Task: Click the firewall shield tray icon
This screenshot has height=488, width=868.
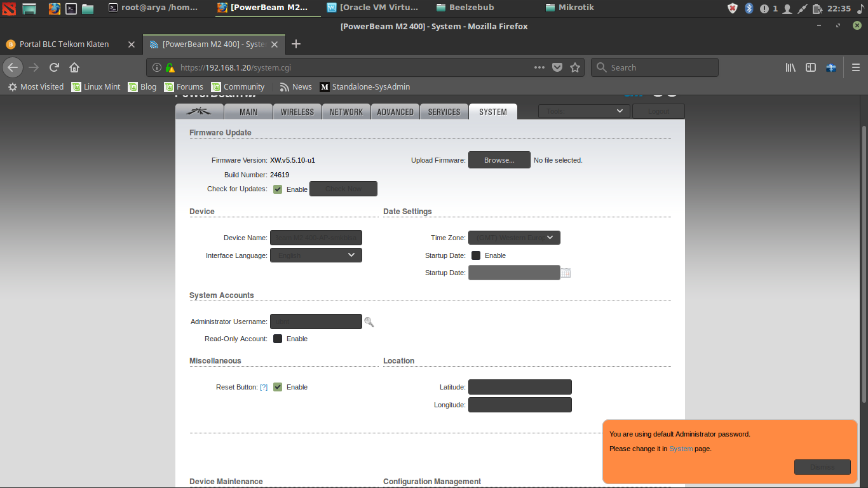Action: pos(733,8)
